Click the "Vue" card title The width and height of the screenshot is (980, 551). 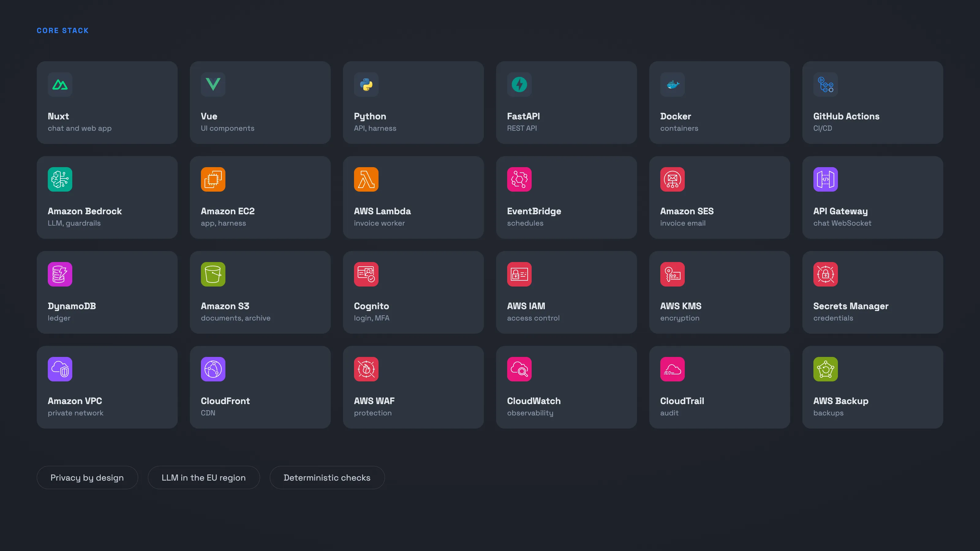209,116
